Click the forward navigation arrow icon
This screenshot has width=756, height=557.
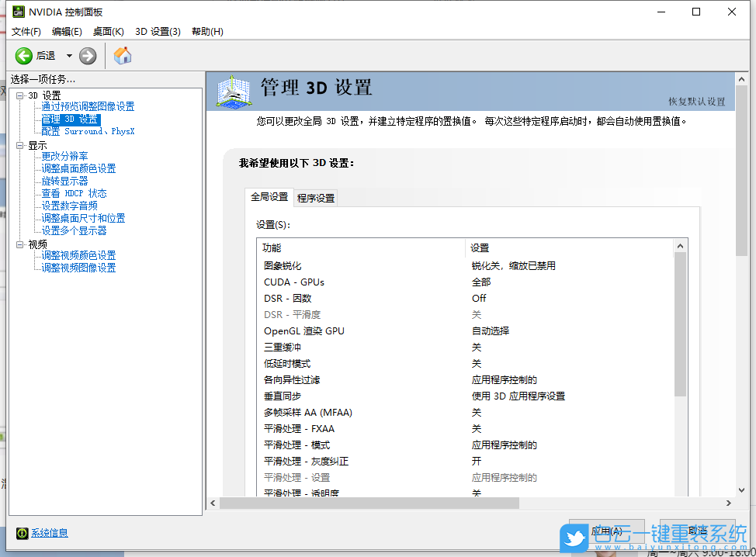87,55
